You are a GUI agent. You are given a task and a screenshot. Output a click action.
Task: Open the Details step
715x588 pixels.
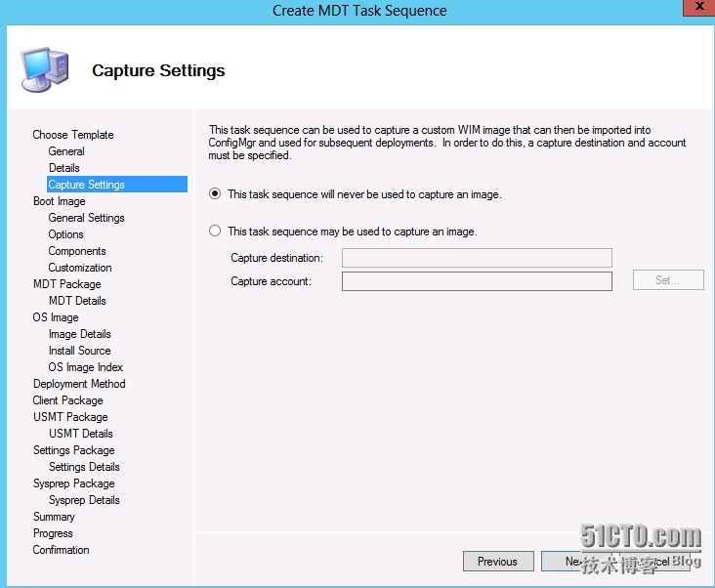[x=63, y=168]
